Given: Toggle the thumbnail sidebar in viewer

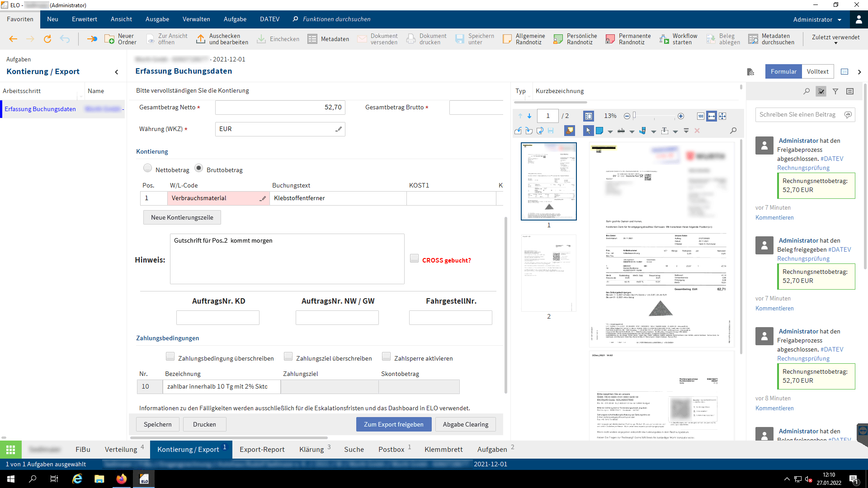Looking at the screenshot, I should coord(589,116).
